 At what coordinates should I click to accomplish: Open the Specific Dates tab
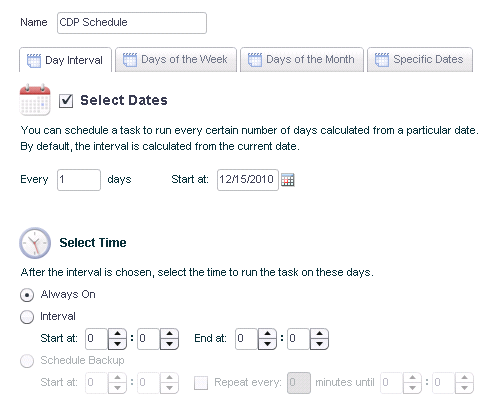(420, 60)
